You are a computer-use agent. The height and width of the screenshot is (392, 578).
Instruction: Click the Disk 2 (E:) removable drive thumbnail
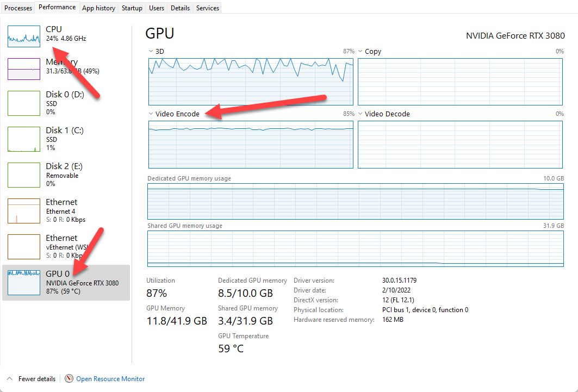click(23, 175)
